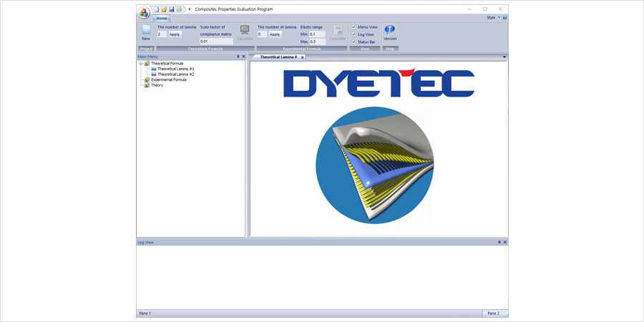Click Pane 2 in the status bar
Screen dimensions: 644x322
click(x=493, y=313)
